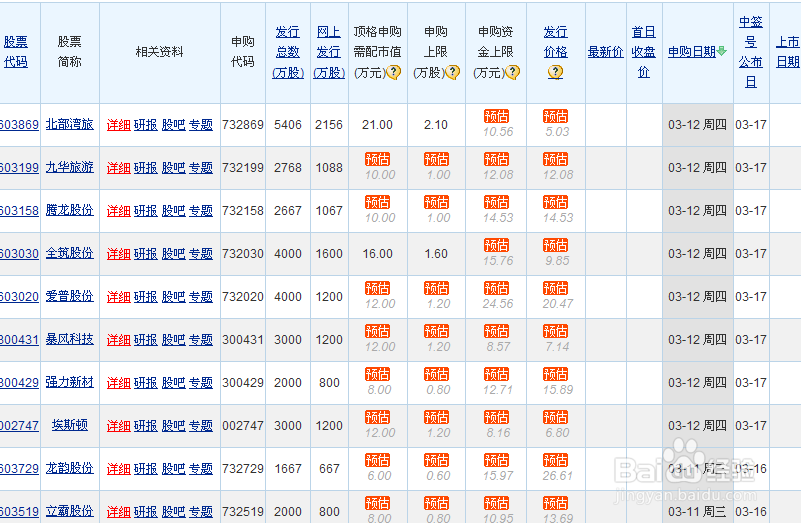Screen dimensions: 801x523
Task: Open 埃斯顿 stock name link
Action: click(x=69, y=424)
